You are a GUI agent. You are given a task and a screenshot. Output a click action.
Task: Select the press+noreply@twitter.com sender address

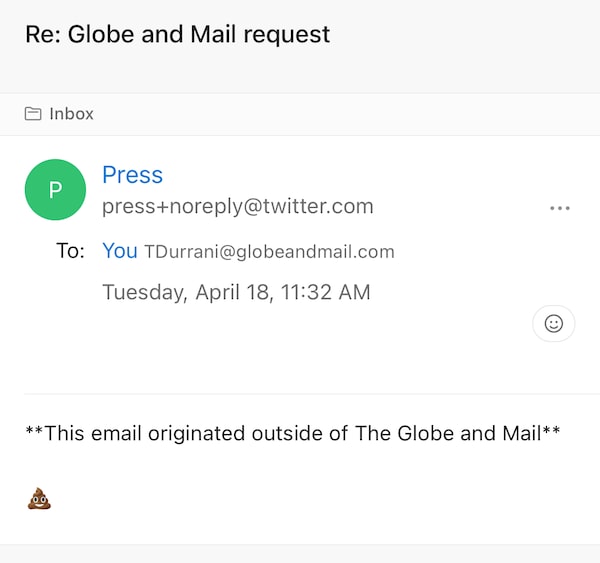point(237,207)
